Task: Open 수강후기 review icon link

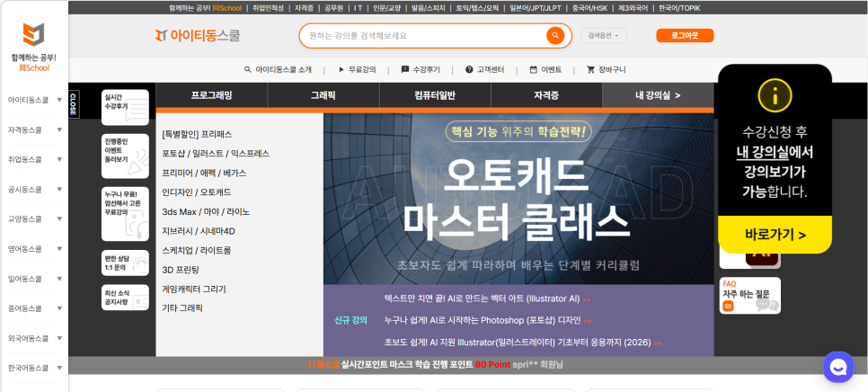Action: [421, 70]
